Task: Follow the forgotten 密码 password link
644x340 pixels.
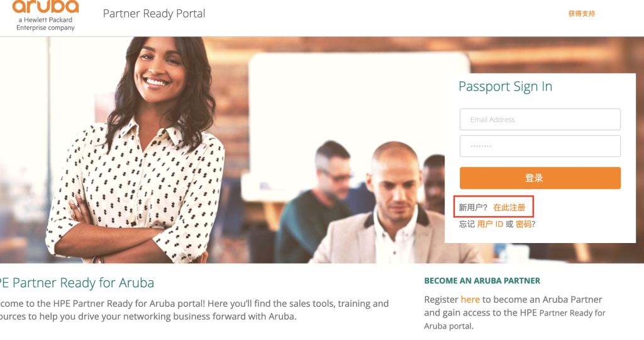Action: [x=523, y=224]
